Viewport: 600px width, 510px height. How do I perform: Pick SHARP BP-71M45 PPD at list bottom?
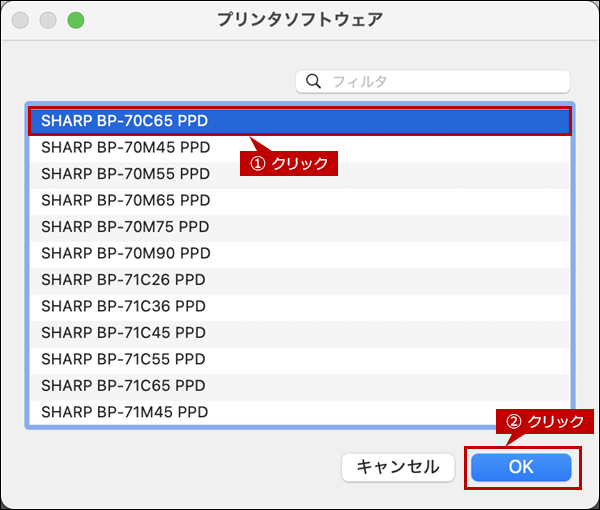click(125, 412)
